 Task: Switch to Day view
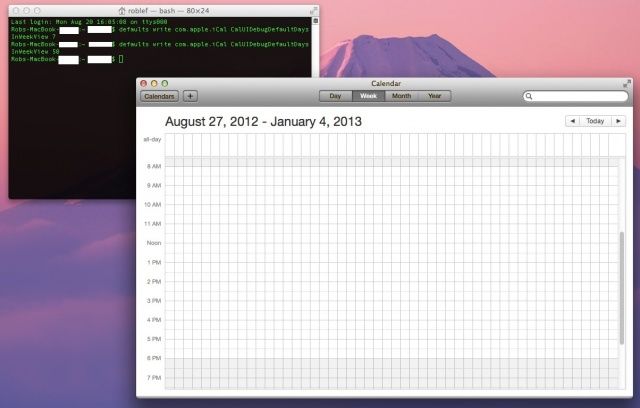335,97
